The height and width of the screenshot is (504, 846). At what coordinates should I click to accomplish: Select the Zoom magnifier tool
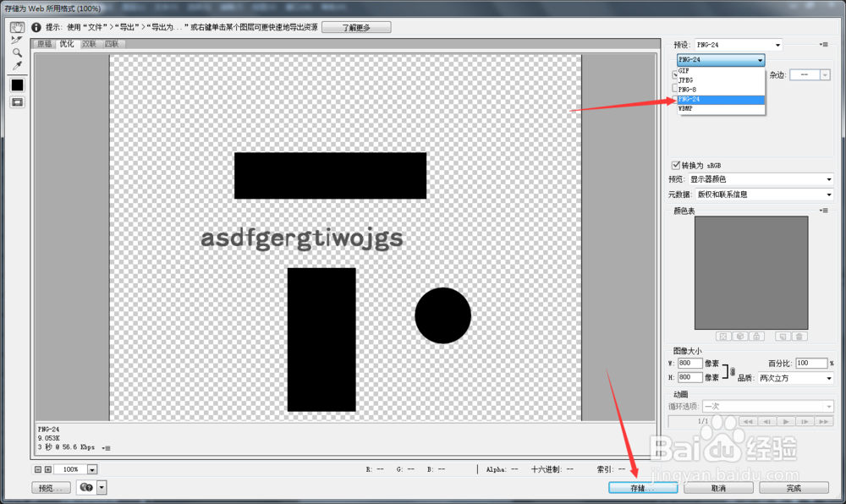point(17,52)
